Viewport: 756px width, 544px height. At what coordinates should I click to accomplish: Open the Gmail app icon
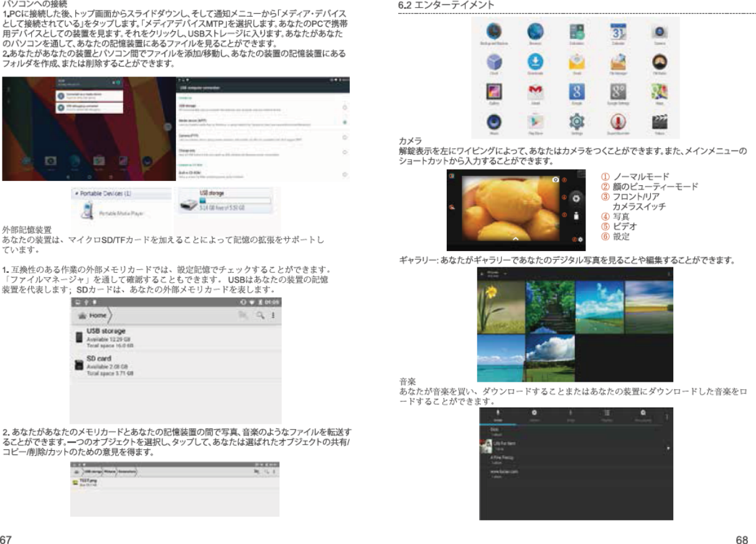click(536, 92)
